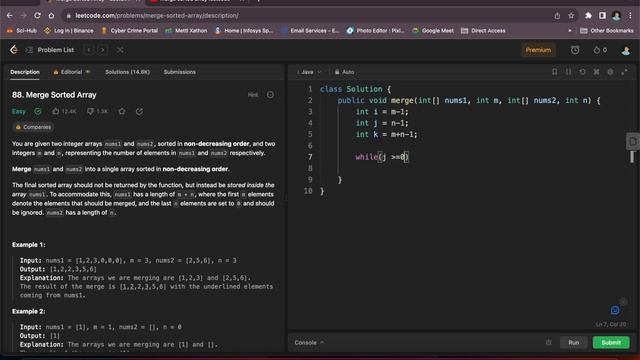Viewport: 640px width, 360px height.
Task: Toggle editor fullscreen expand icon
Action: [624, 72]
